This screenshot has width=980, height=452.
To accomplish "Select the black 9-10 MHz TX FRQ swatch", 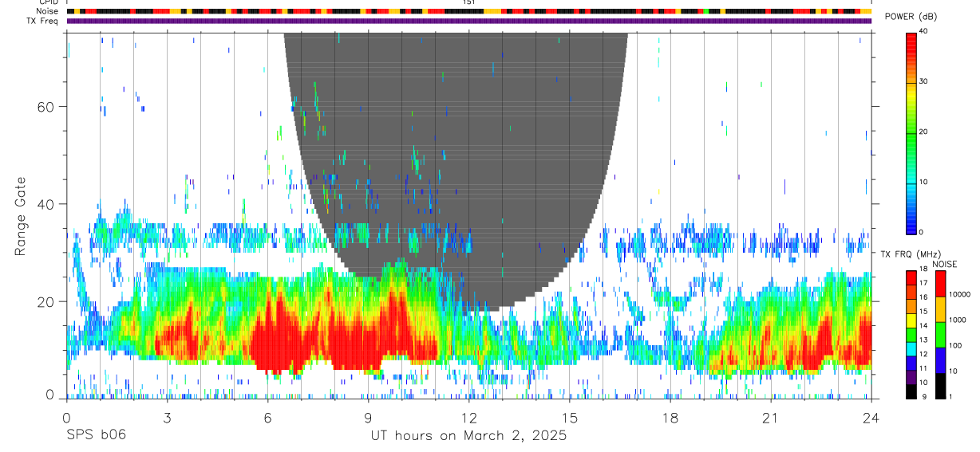I will (911, 391).
